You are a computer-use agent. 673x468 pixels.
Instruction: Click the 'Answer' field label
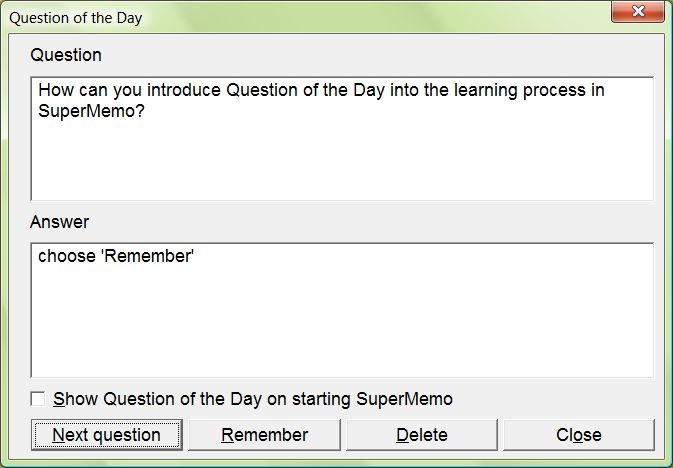pyautogui.click(x=60, y=221)
